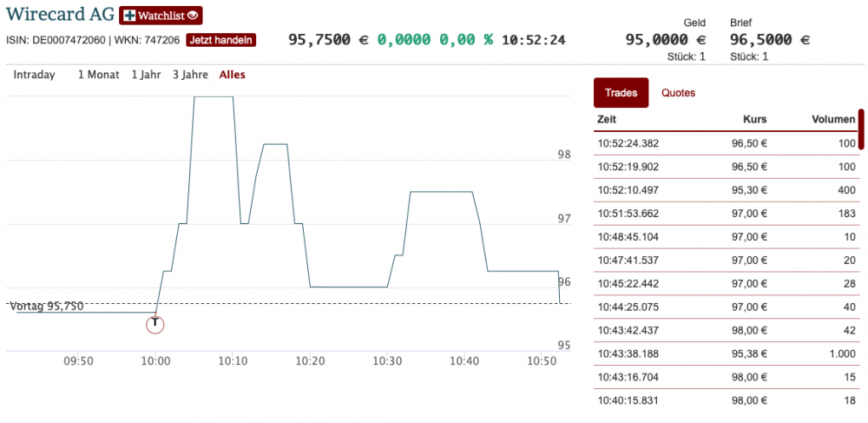Click the 183 volume cell
868x423 pixels.
[847, 213]
